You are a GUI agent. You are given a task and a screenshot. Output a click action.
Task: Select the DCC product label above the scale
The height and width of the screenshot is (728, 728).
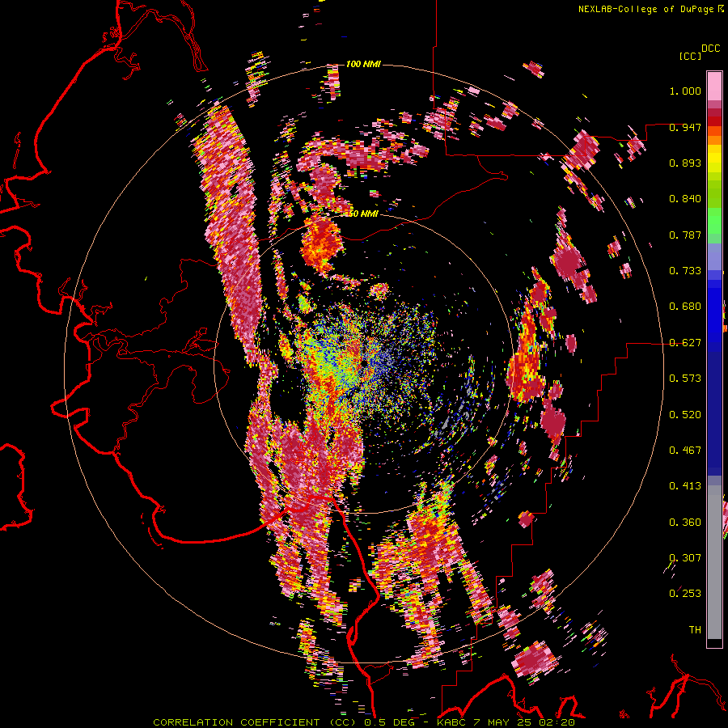tap(710, 49)
